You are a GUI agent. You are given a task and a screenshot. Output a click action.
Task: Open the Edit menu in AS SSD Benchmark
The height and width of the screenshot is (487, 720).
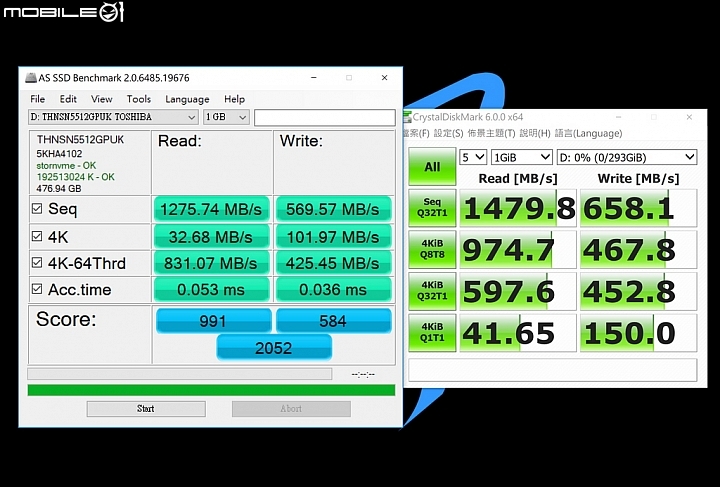[x=68, y=99]
